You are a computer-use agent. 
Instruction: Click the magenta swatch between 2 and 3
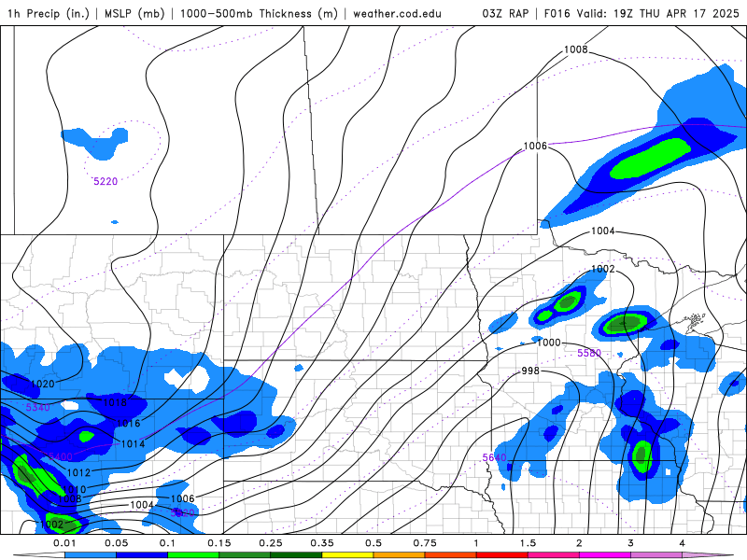point(605,555)
